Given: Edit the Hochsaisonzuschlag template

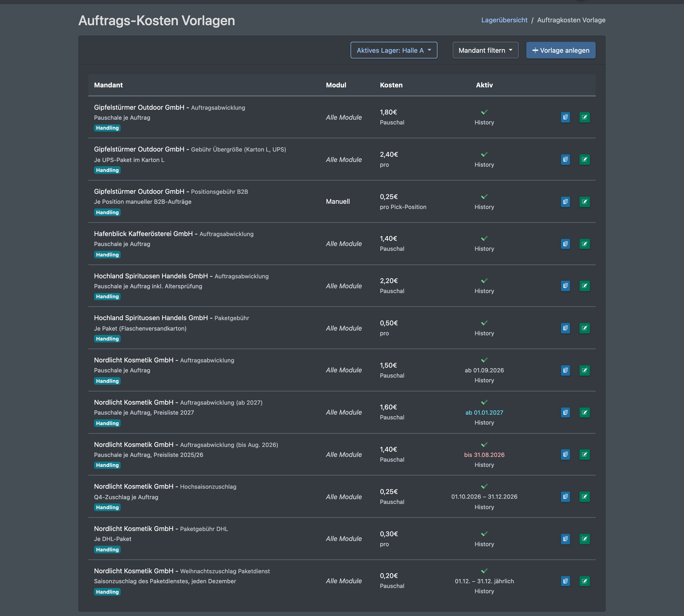Looking at the screenshot, I should [584, 497].
